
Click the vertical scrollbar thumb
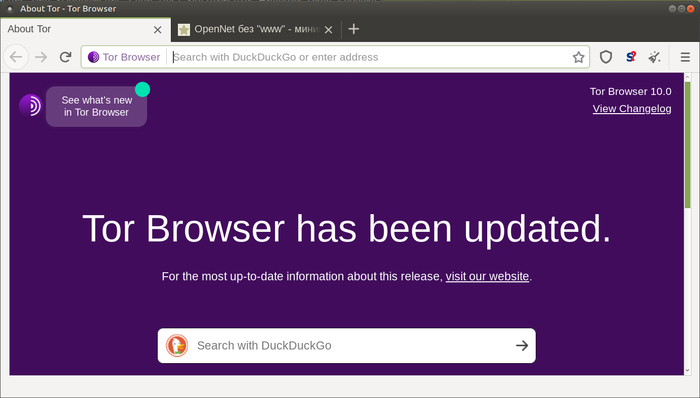pos(688,145)
